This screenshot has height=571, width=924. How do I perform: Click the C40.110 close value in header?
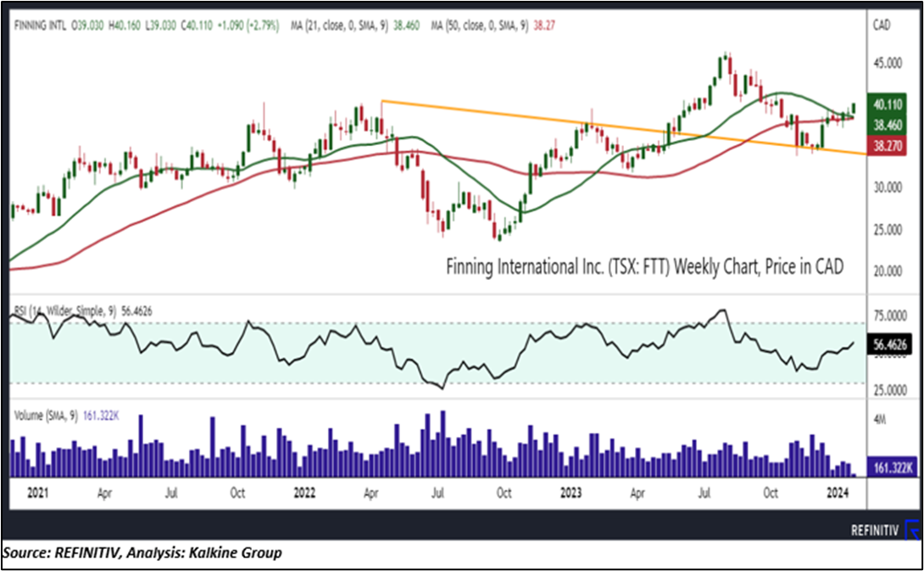pos(196,26)
